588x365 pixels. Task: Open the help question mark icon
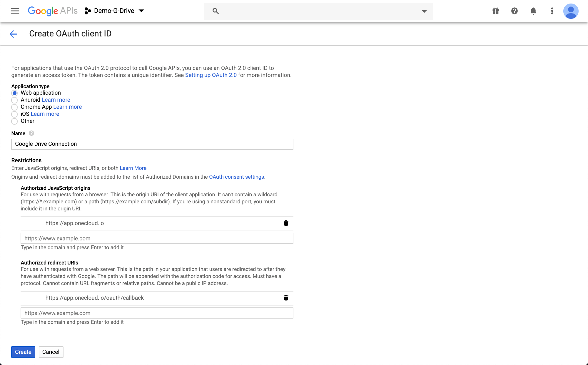(514, 11)
